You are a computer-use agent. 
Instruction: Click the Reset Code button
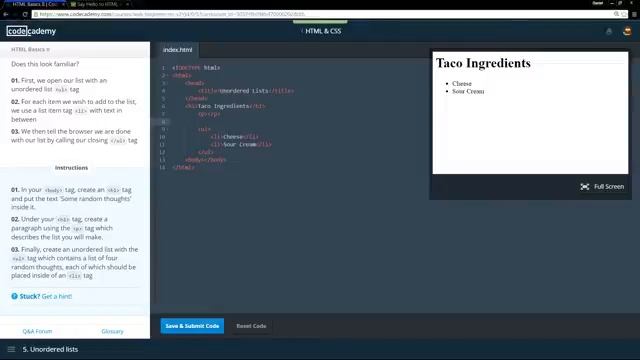(251, 326)
